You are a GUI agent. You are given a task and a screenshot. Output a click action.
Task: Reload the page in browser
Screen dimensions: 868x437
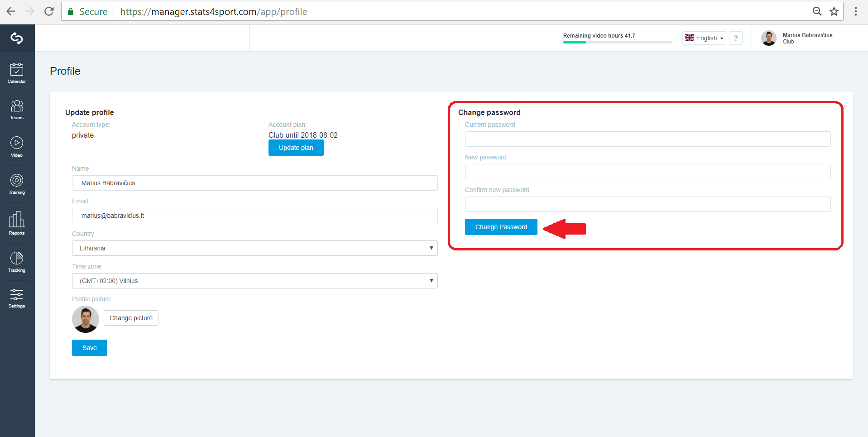coord(49,11)
